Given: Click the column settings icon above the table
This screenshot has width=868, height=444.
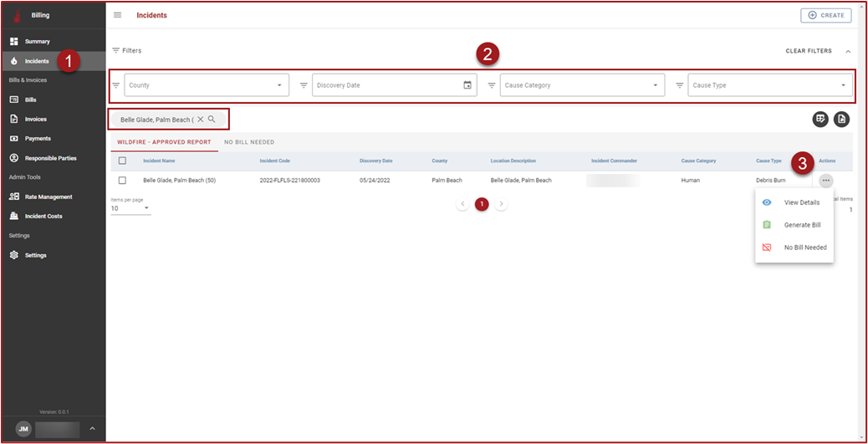Looking at the screenshot, I should pyautogui.click(x=821, y=120).
